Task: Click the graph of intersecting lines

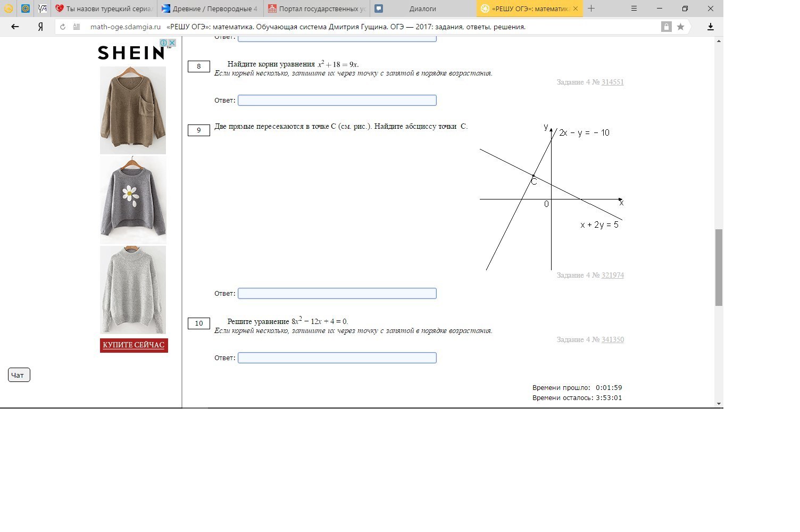Action: coord(552,197)
